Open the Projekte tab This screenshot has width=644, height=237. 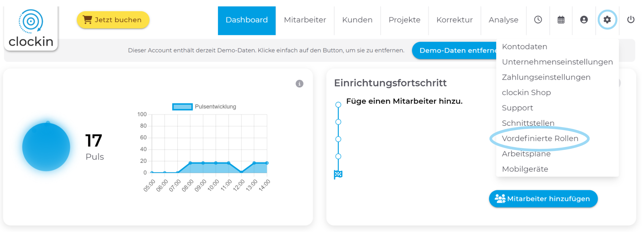tap(405, 20)
